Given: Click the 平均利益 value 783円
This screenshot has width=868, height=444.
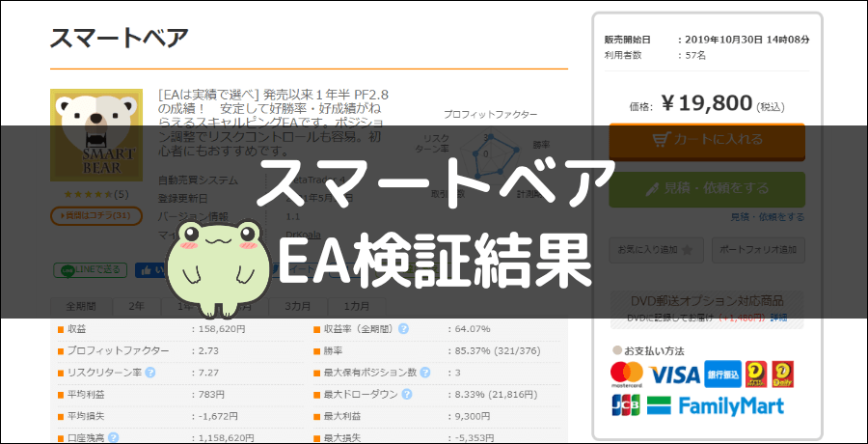Looking at the screenshot, I should pyautogui.click(x=212, y=395).
